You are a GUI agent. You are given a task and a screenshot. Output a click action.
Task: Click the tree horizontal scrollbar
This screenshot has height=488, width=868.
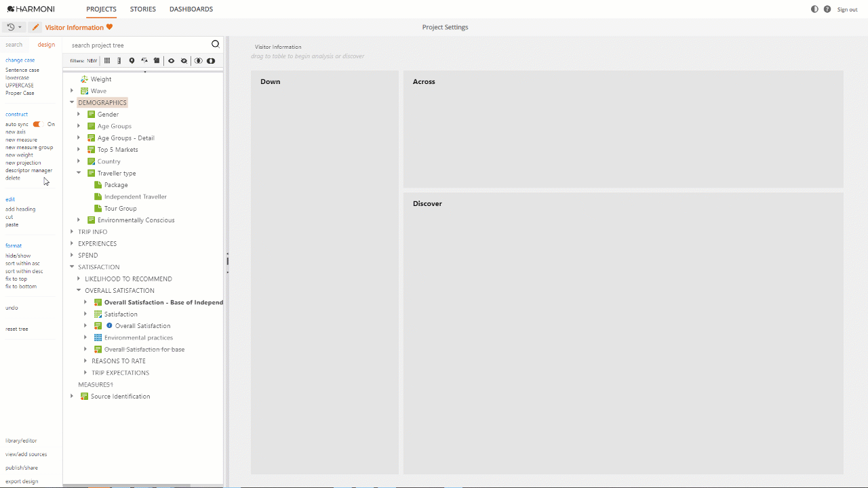click(x=128, y=486)
